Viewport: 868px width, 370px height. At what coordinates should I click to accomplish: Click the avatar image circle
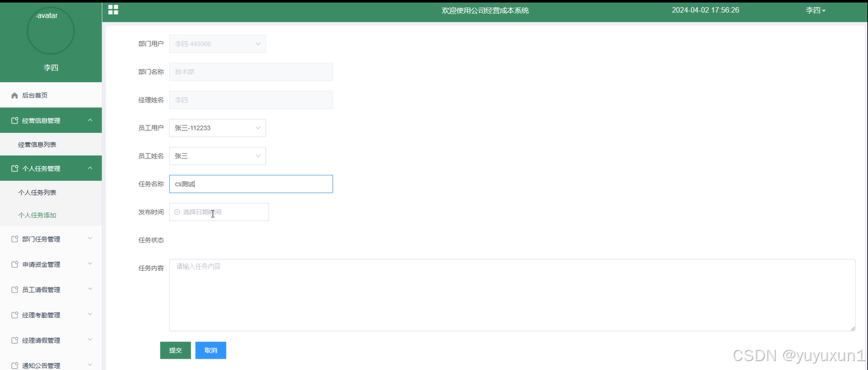point(51,31)
